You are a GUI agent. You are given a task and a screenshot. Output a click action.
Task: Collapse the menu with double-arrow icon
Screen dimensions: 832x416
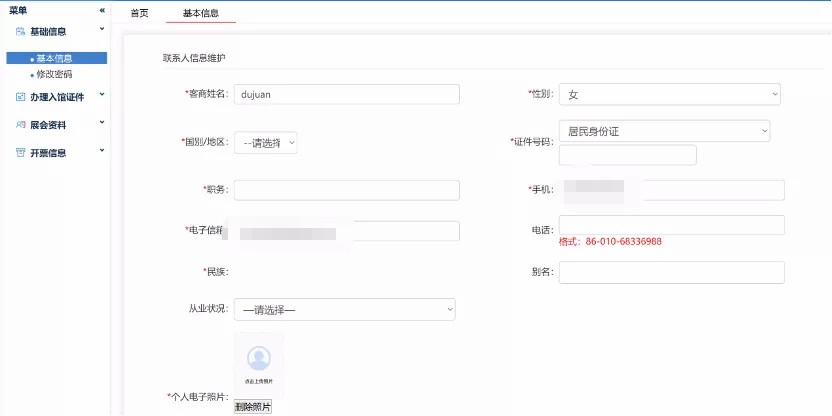[102, 10]
